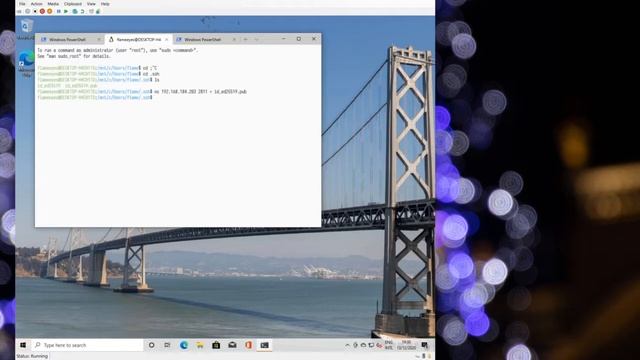Click the green Reset VM icon
This screenshot has width=640, height=360.
tap(66, 11)
